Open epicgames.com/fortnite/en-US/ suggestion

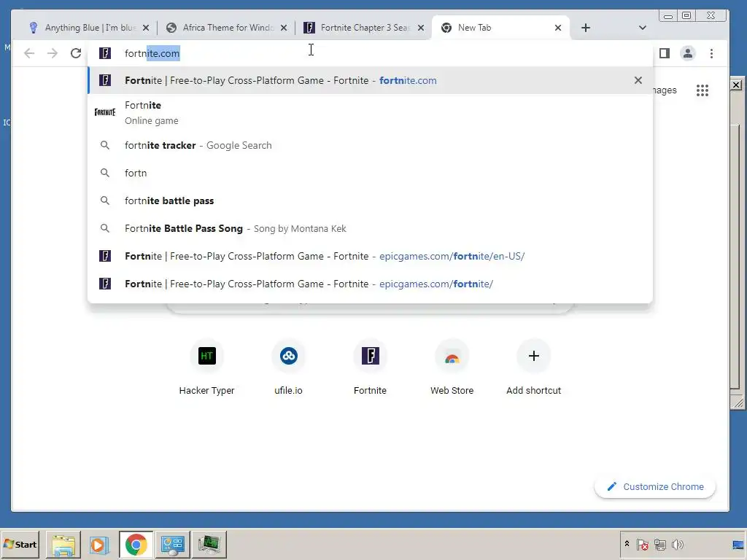(370, 256)
